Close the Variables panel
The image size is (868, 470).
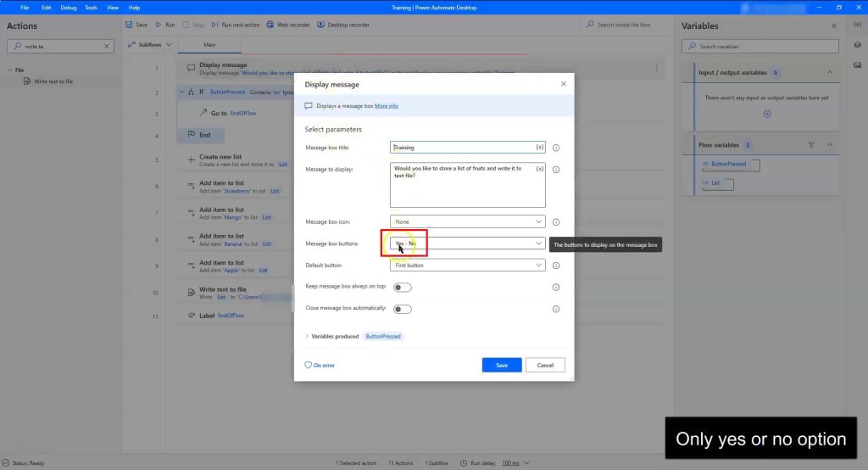pos(834,26)
